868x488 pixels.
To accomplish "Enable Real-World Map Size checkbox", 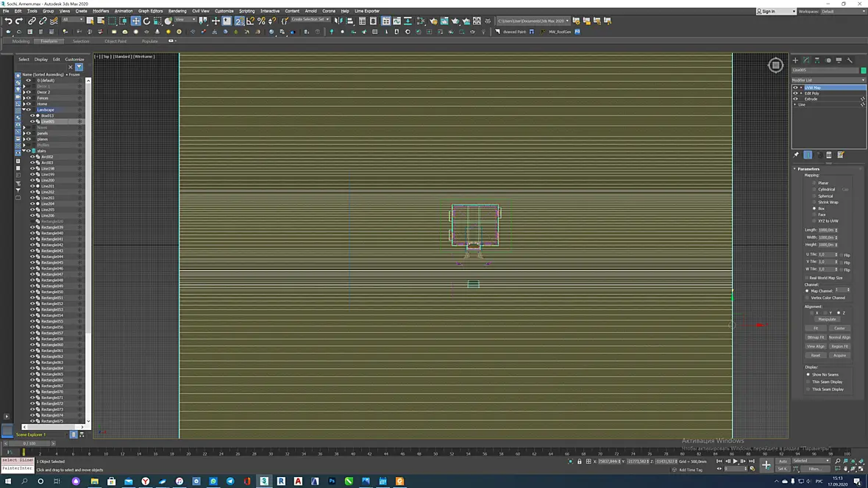I will 807,278.
